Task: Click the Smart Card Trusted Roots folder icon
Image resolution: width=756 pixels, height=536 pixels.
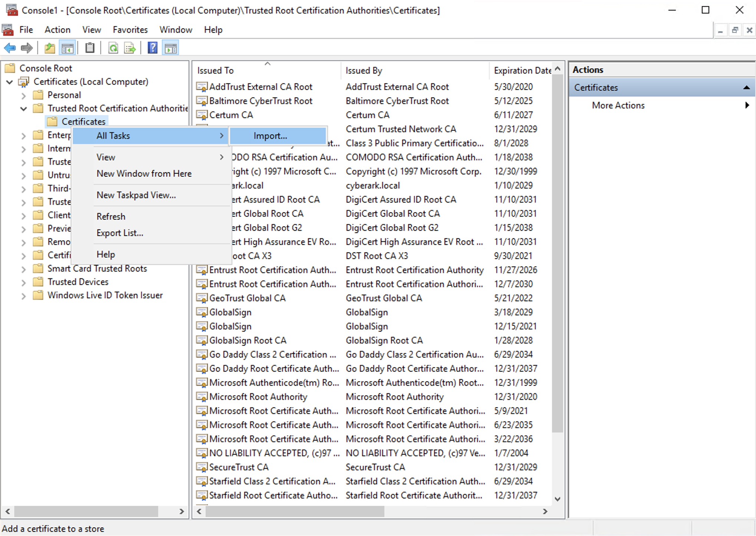Action: 38,269
